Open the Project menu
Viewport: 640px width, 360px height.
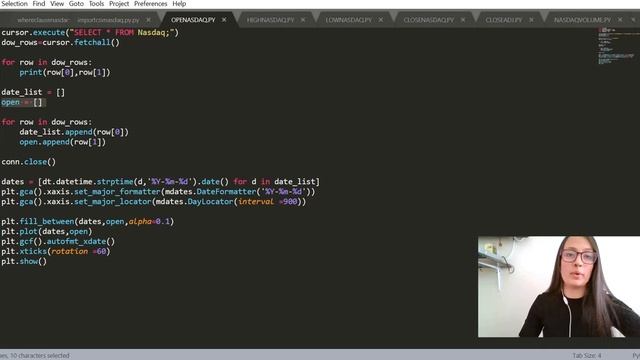(119, 4)
